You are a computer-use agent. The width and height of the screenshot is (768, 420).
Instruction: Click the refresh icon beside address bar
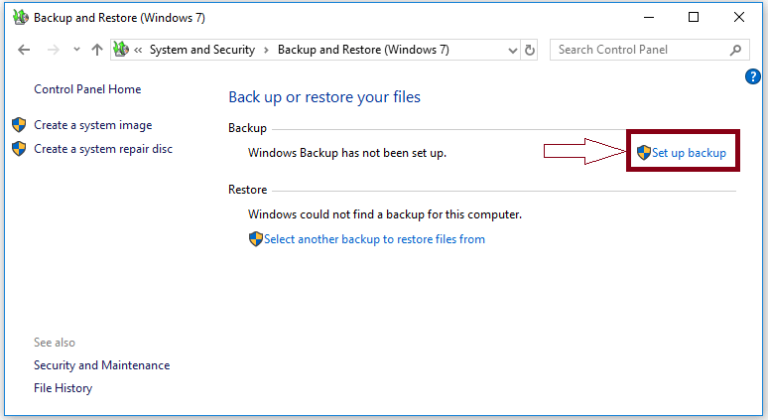click(529, 50)
